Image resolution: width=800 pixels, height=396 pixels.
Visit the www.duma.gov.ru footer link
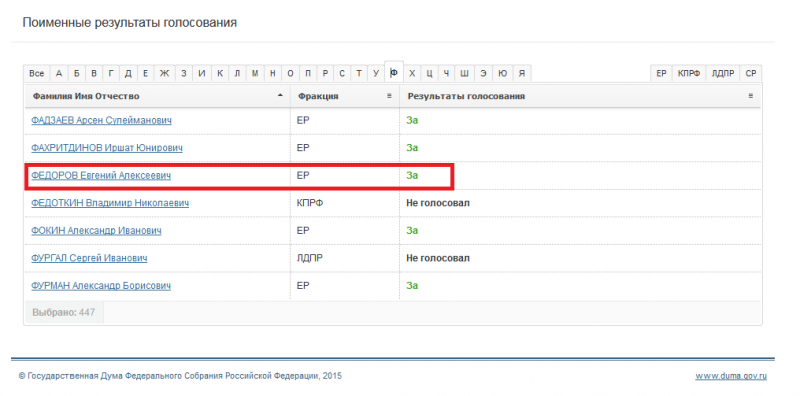pyautogui.click(x=731, y=376)
